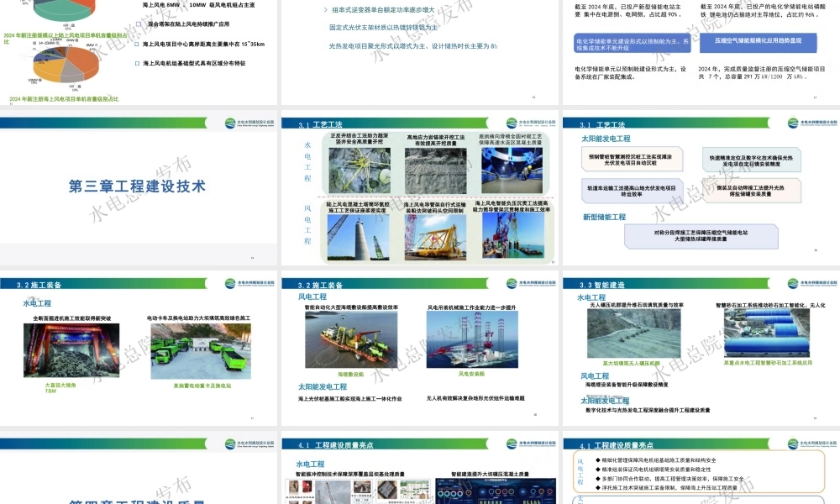The height and width of the screenshot is (504, 840).
Task: Click 智能自动化大型海缆敷设船提高敷设效率 title
Action: pyautogui.click(x=351, y=307)
